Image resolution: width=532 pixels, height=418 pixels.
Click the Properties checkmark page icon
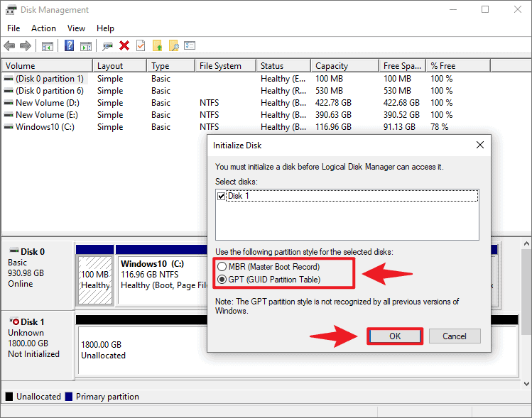click(141, 45)
